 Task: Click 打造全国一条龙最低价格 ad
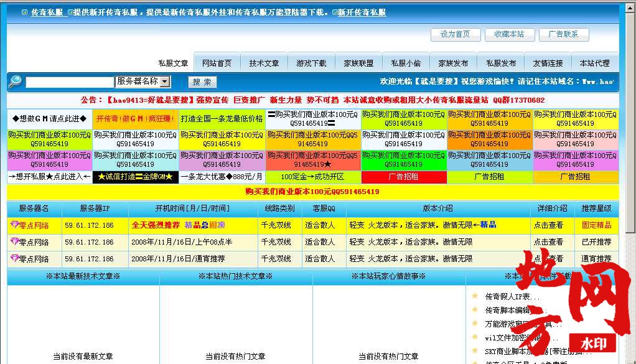(222, 119)
